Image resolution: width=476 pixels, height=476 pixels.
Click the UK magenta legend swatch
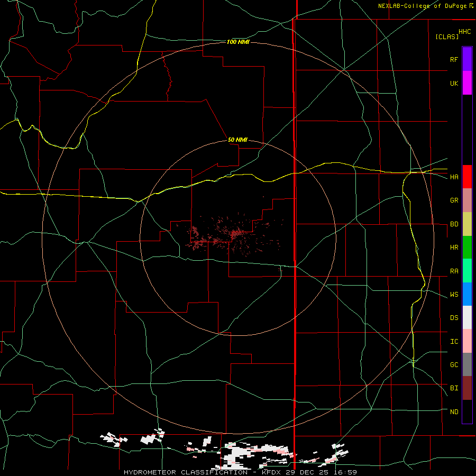click(x=467, y=83)
